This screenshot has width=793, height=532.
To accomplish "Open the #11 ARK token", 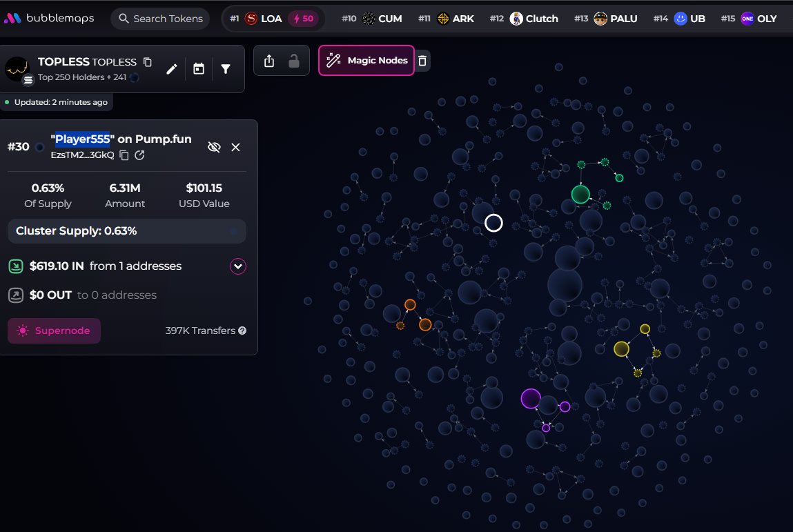I will coord(446,19).
